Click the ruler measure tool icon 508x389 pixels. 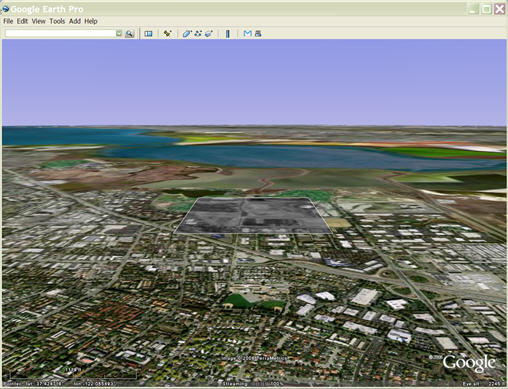tap(228, 34)
